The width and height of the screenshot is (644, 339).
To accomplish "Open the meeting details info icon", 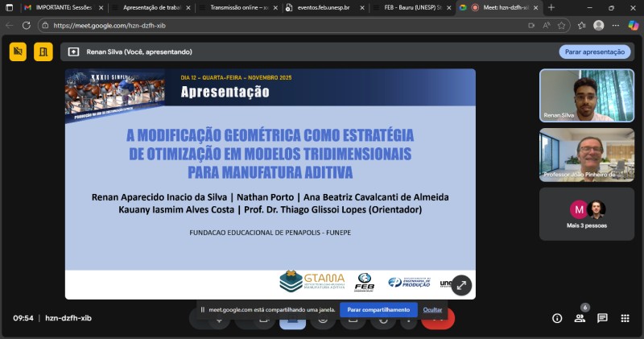I will coord(556,318).
